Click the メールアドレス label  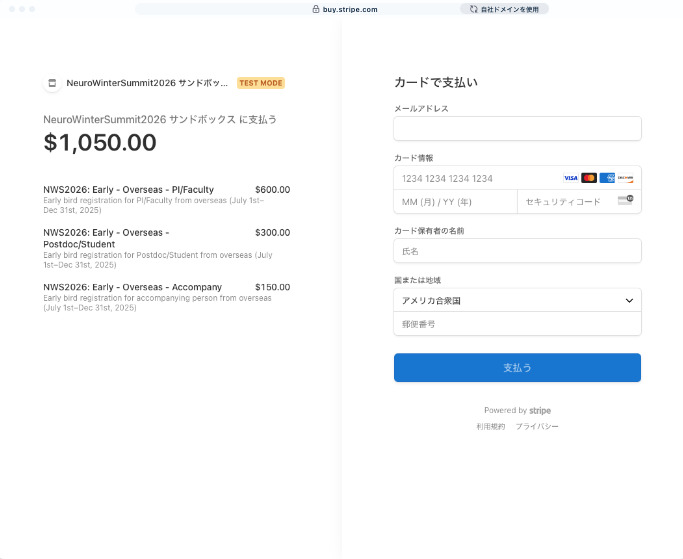pyautogui.click(x=421, y=108)
